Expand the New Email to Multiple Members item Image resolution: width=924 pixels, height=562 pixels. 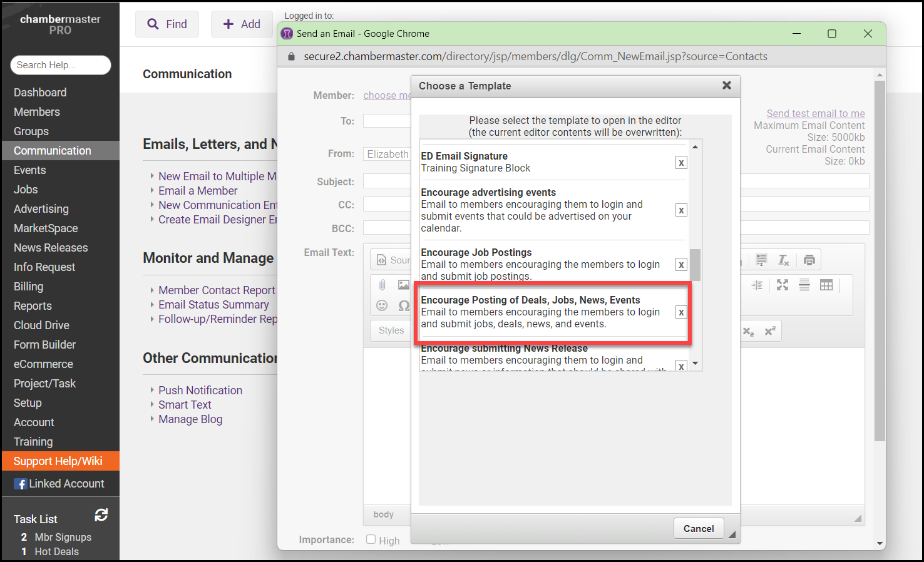pos(217,176)
